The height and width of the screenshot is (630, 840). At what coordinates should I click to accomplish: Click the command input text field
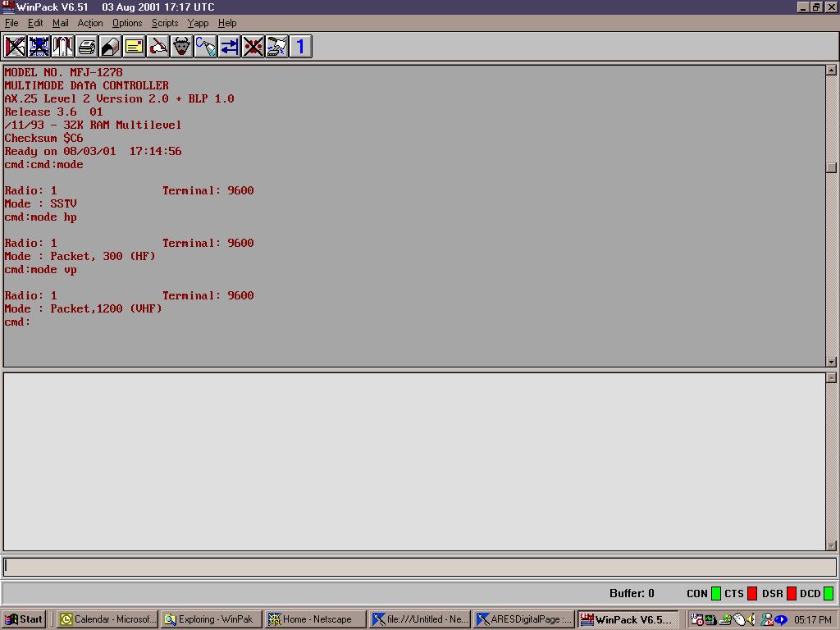[x=419, y=566]
